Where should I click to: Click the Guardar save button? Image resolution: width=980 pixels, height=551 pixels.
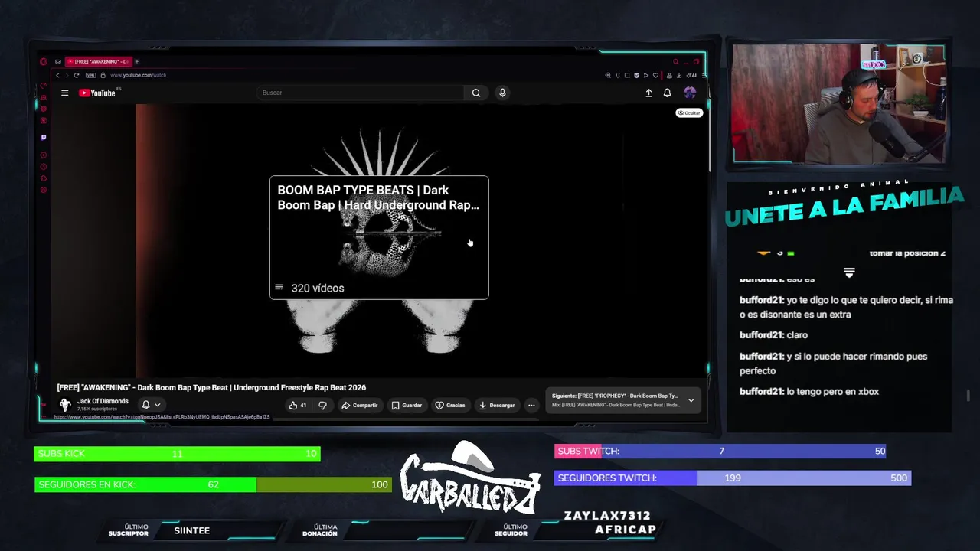[407, 405]
